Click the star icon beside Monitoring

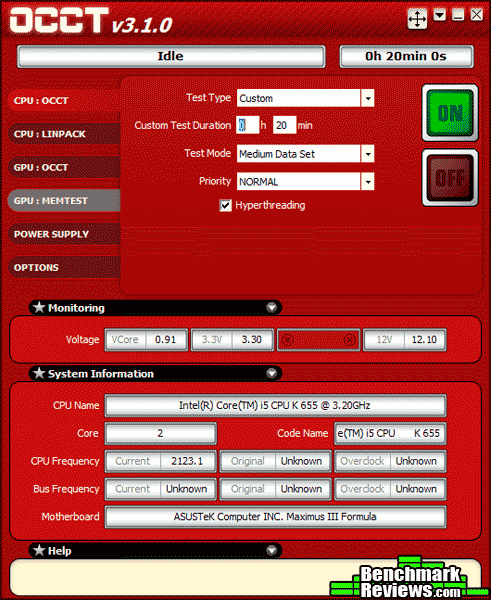(x=39, y=307)
